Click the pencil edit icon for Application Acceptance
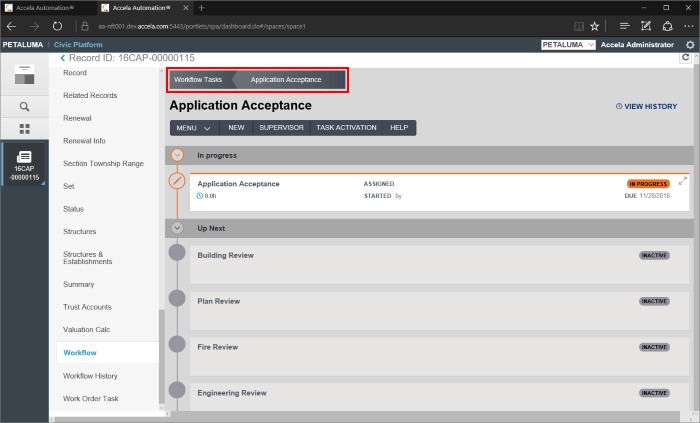The width and height of the screenshot is (700, 423). pos(177,181)
